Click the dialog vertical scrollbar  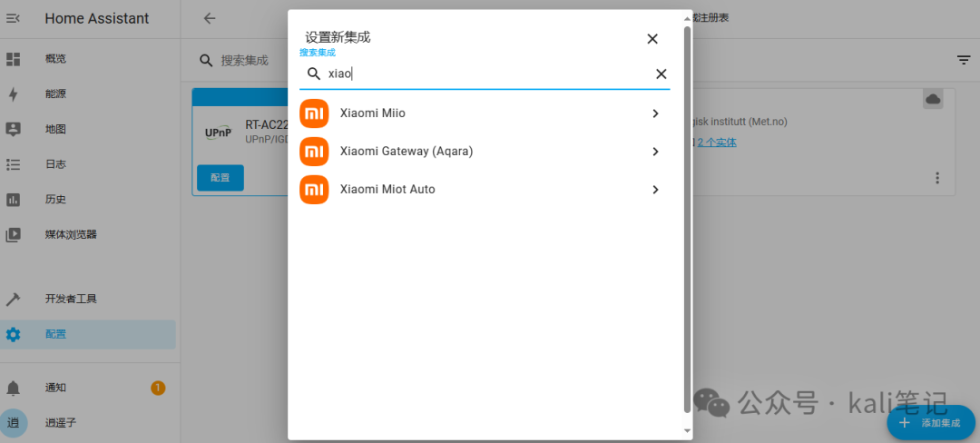click(688, 219)
